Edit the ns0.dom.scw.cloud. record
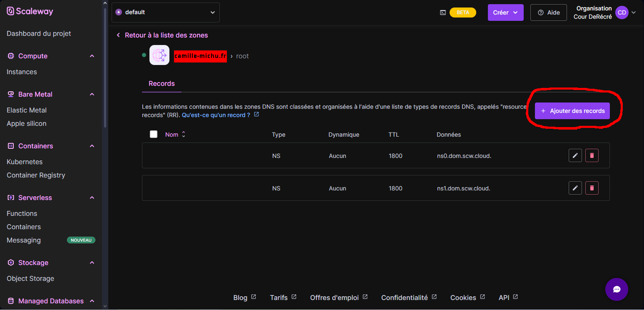The width and height of the screenshot is (644, 310). pyautogui.click(x=575, y=155)
